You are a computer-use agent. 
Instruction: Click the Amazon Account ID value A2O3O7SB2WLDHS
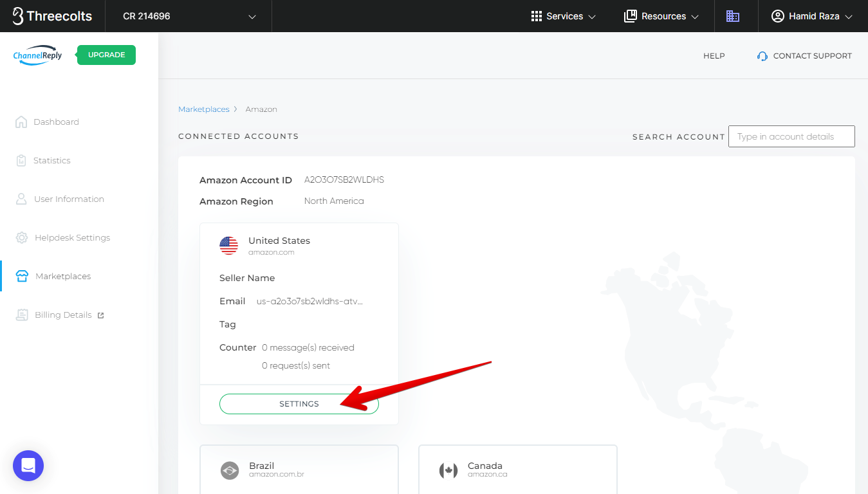pyautogui.click(x=344, y=180)
